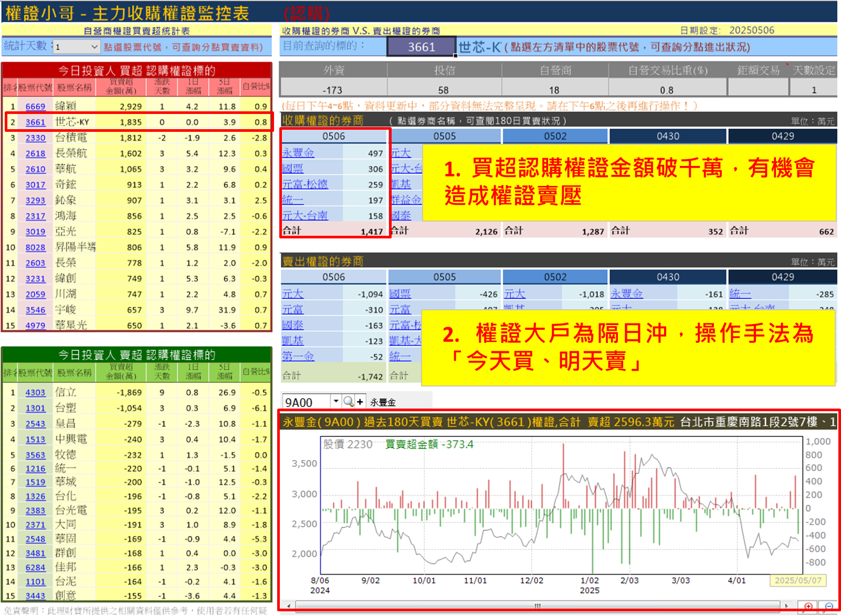The height and width of the screenshot is (616, 841).
Task: Open stock code 4979 華星光
Action: (35, 326)
